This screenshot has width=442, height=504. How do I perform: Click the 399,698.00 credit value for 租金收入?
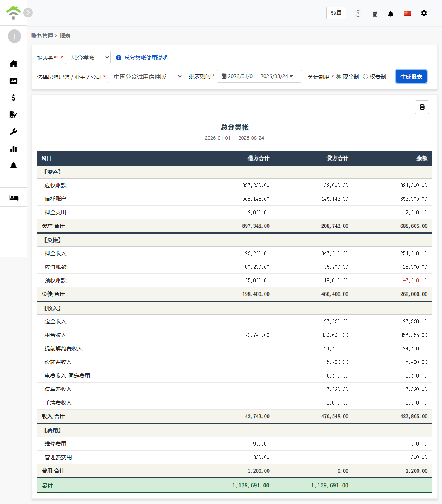coord(335,335)
